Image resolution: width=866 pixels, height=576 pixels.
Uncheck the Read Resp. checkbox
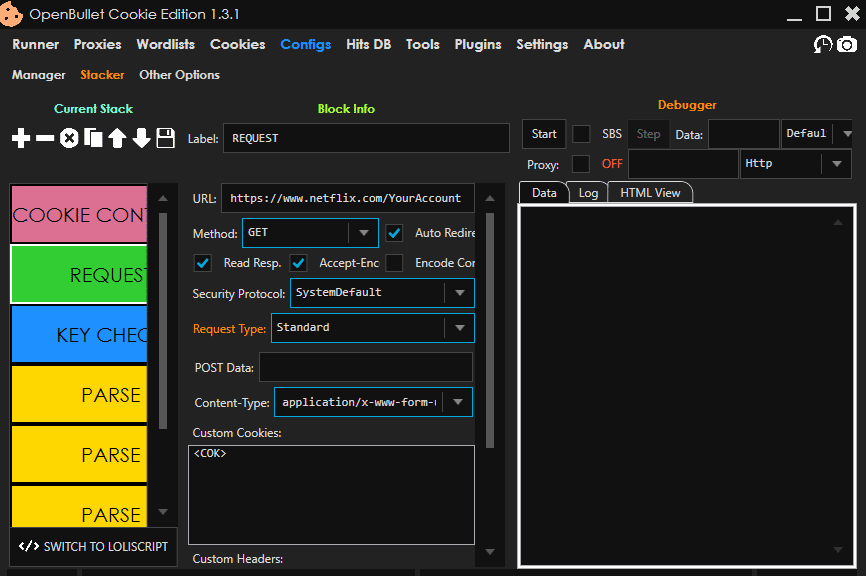(x=203, y=263)
